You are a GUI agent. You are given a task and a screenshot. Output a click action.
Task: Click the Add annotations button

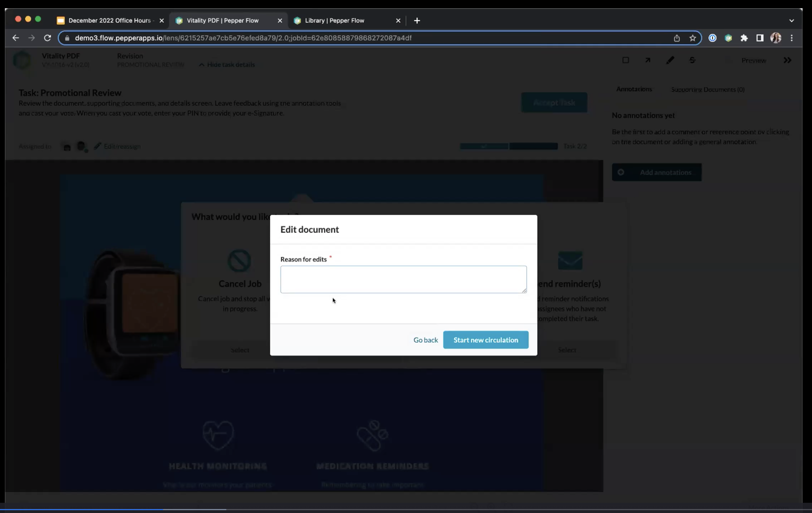656,172
